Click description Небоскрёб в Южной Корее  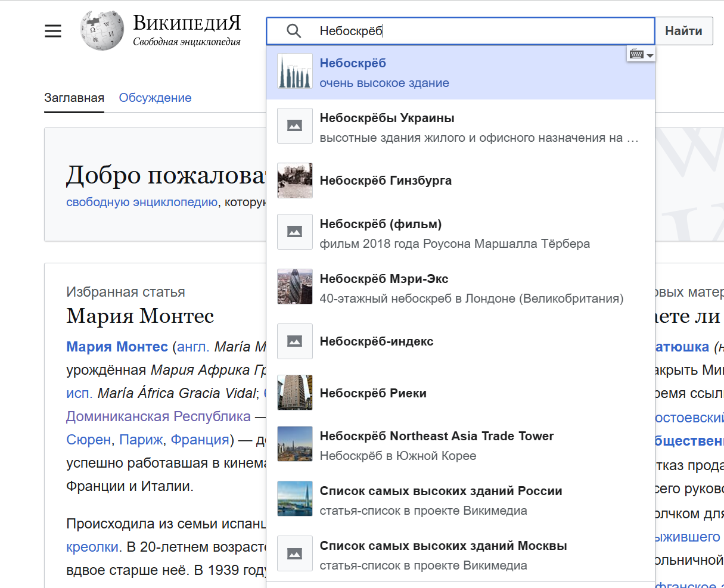pyautogui.click(x=398, y=456)
